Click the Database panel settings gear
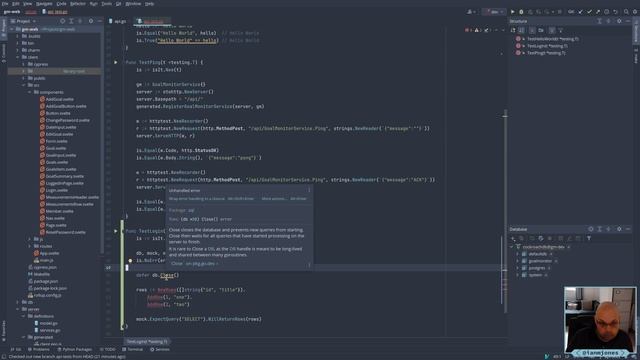Viewport: 640px width, 360px height. pyautogui.click(x=619, y=229)
